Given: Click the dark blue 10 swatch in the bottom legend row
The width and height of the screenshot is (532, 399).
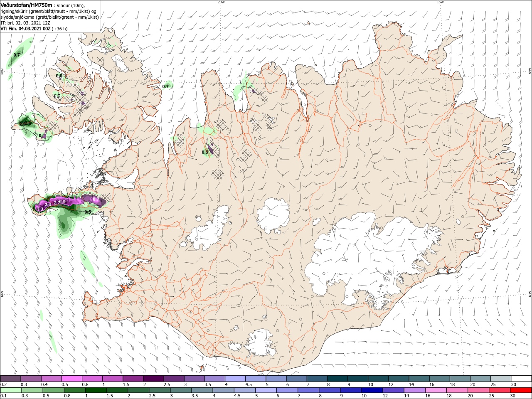Looking at the screenshot, I should point(371,391).
